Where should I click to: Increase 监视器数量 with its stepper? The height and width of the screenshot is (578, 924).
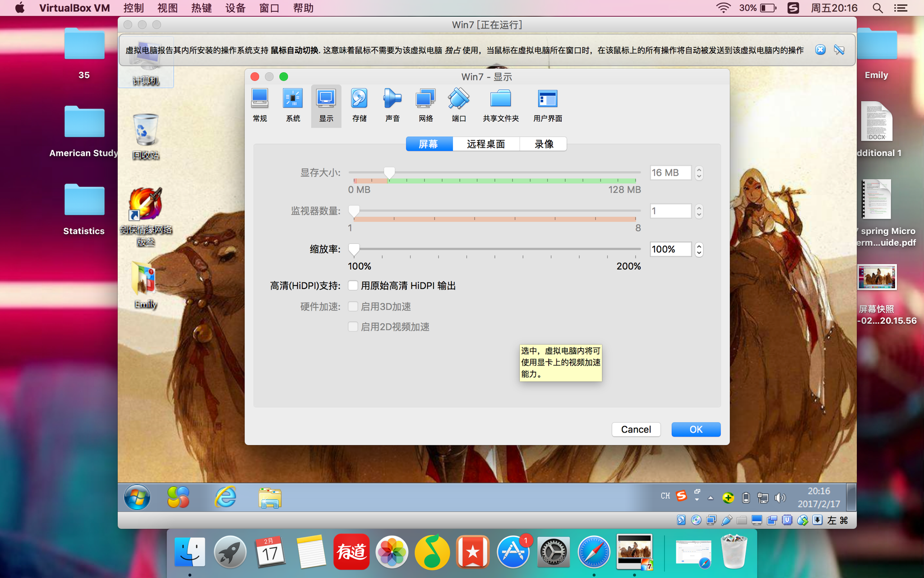pyautogui.click(x=698, y=208)
